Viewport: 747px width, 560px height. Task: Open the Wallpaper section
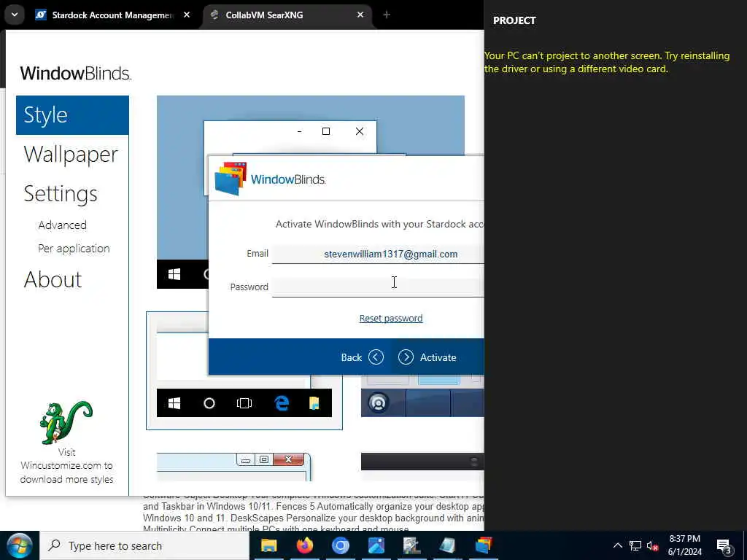click(x=71, y=155)
